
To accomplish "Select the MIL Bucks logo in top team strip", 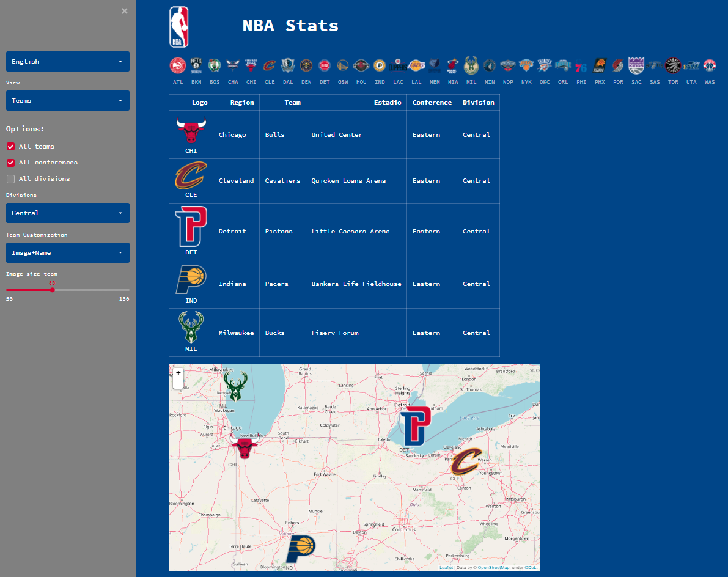I will coord(471,66).
